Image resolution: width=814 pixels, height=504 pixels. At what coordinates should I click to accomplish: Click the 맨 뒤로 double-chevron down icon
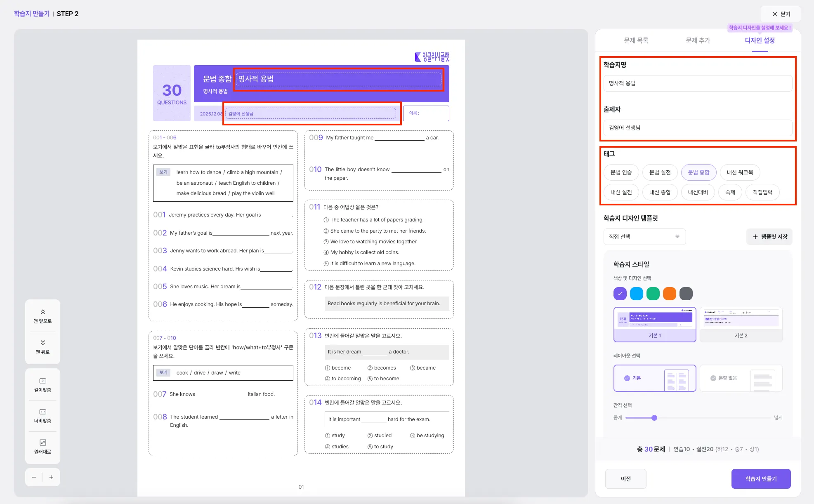pos(42,343)
